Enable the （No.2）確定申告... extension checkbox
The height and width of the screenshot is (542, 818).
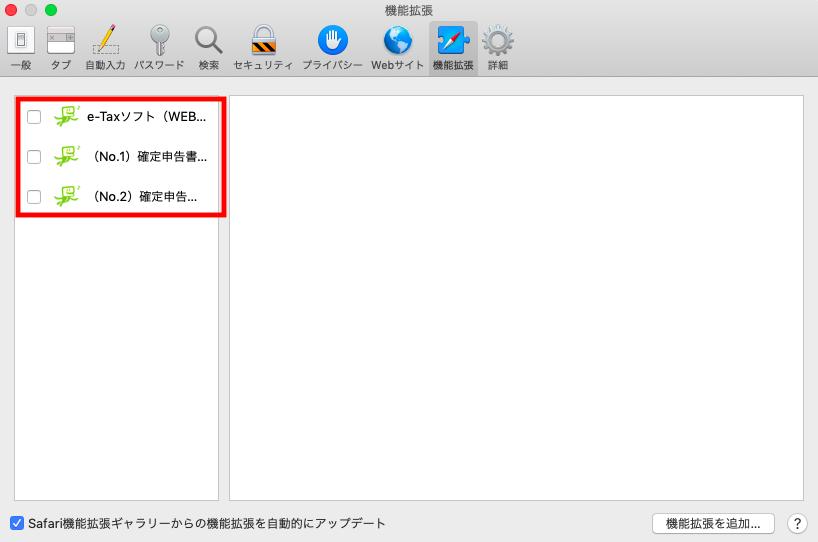pos(34,197)
